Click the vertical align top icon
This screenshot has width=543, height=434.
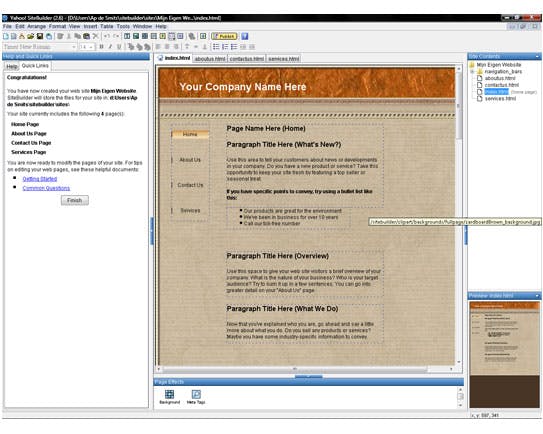(x=187, y=46)
